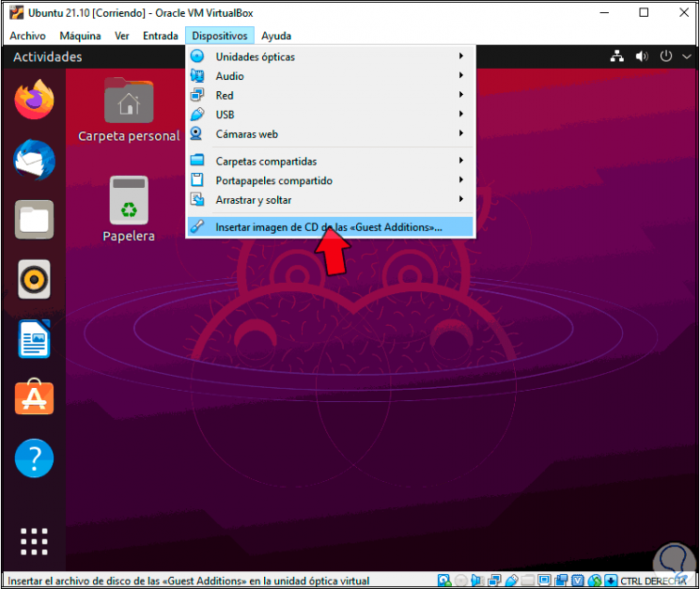
Task: Close the Dispositivos menu header
Action: [220, 36]
